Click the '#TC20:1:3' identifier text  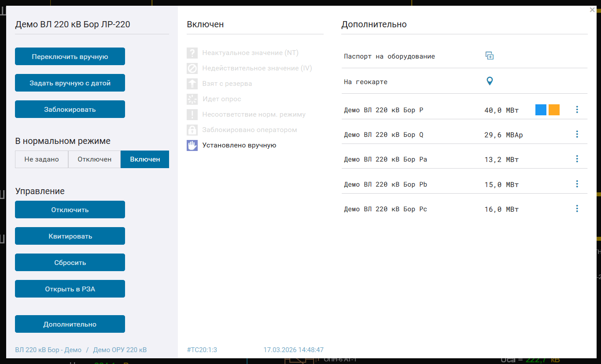tap(202, 350)
